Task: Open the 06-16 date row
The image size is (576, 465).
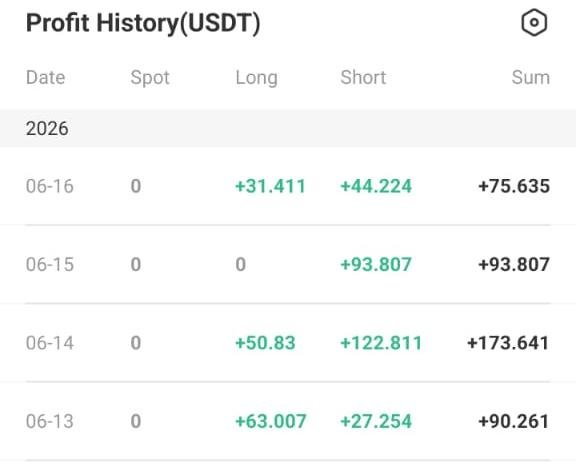Action: (x=288, y=186)
